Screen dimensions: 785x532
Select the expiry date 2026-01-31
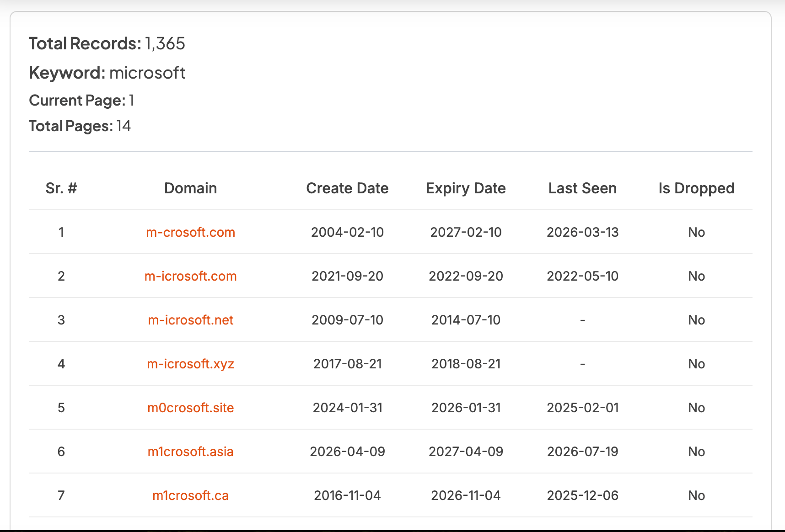pyautogui.click(x=466, y=408)
